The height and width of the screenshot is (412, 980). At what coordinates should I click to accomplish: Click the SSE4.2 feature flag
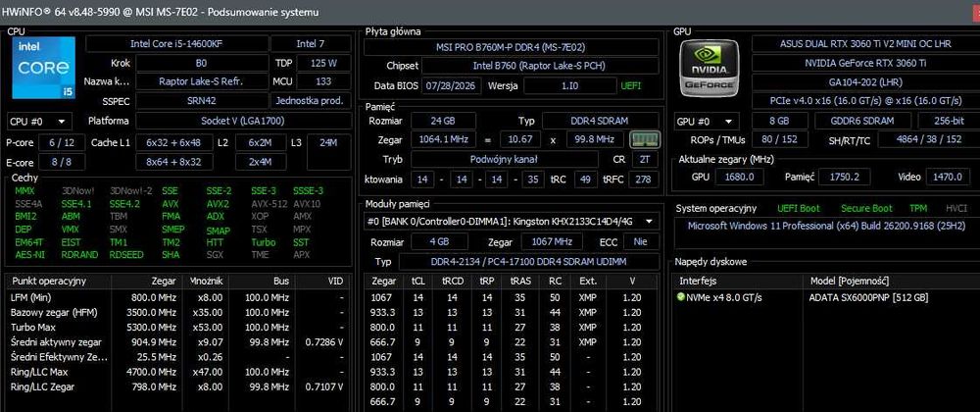click(124, 204)
